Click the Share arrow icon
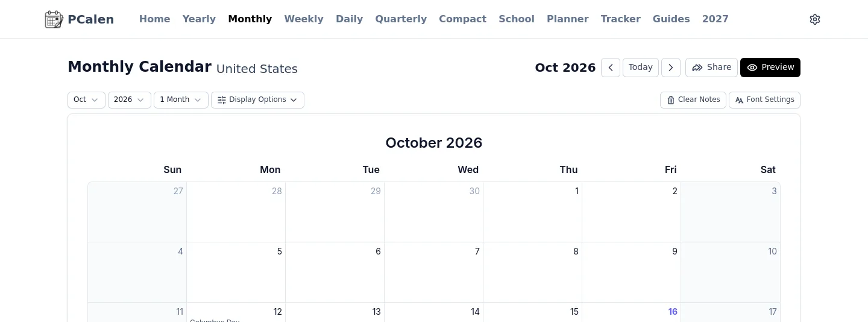The height and width of the screenshot is (322, 868). pyautogui.click(x=697, y=68)
